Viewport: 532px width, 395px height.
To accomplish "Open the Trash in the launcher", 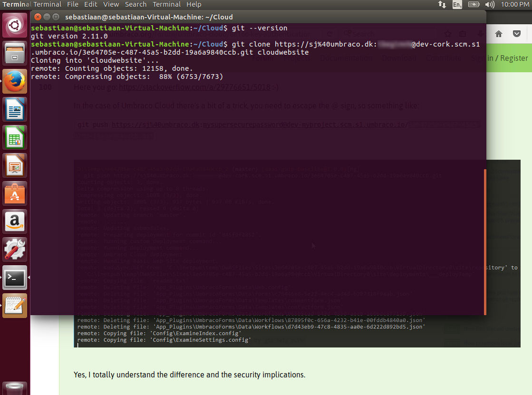I will coord(15,388).
